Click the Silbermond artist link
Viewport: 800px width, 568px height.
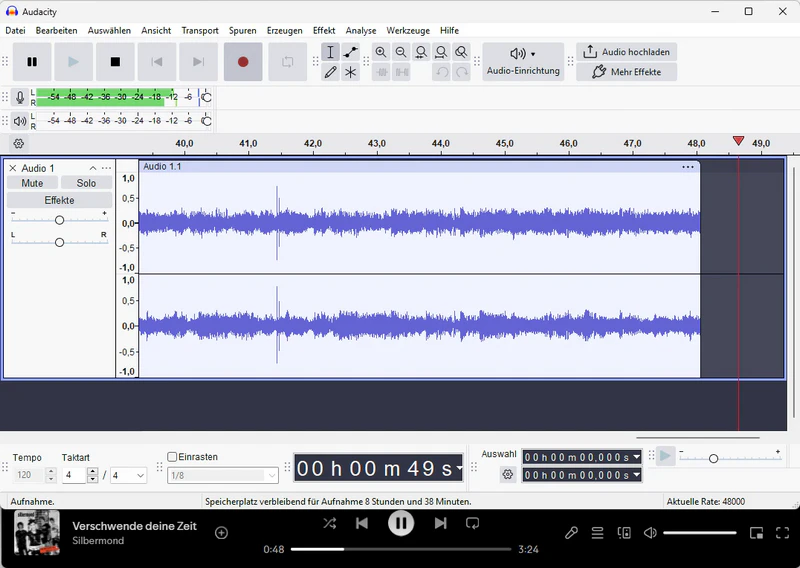[x=98, y=540]
